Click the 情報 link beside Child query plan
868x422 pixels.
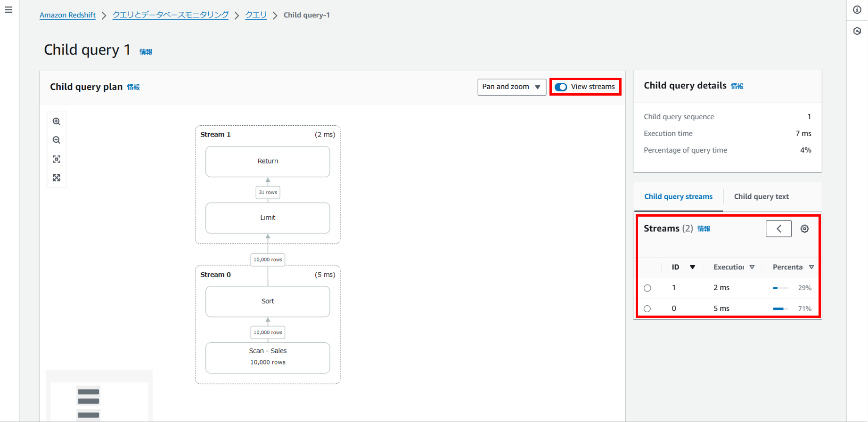pos(133,87)
